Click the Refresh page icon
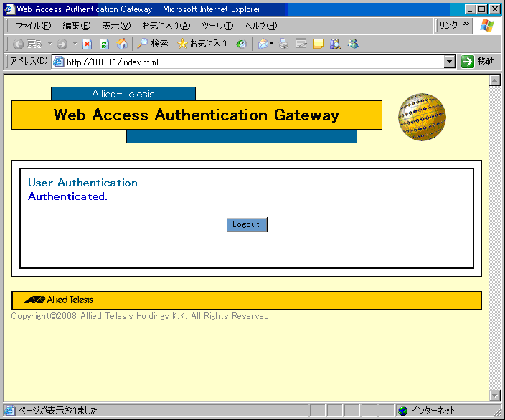The height and width of the screenshot is (420, 505). (104, 44)
